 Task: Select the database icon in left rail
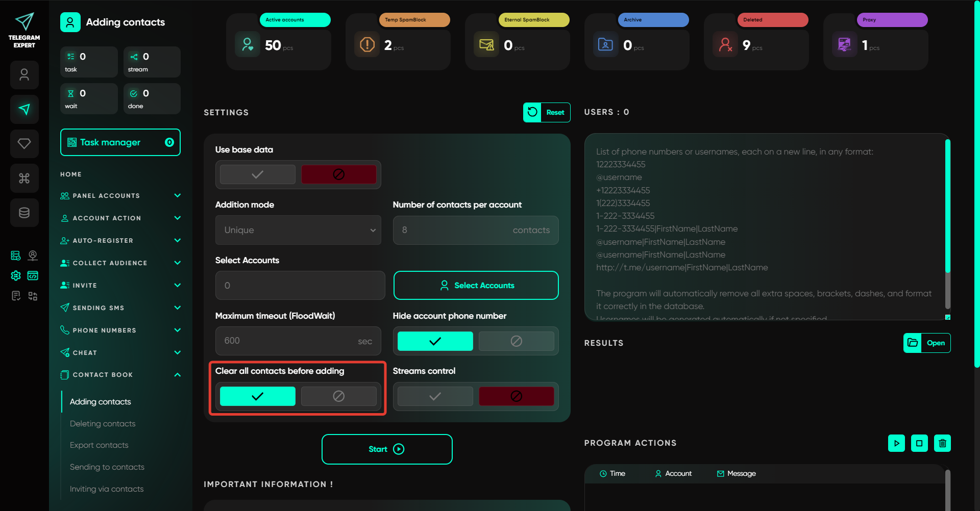[24, 213]
